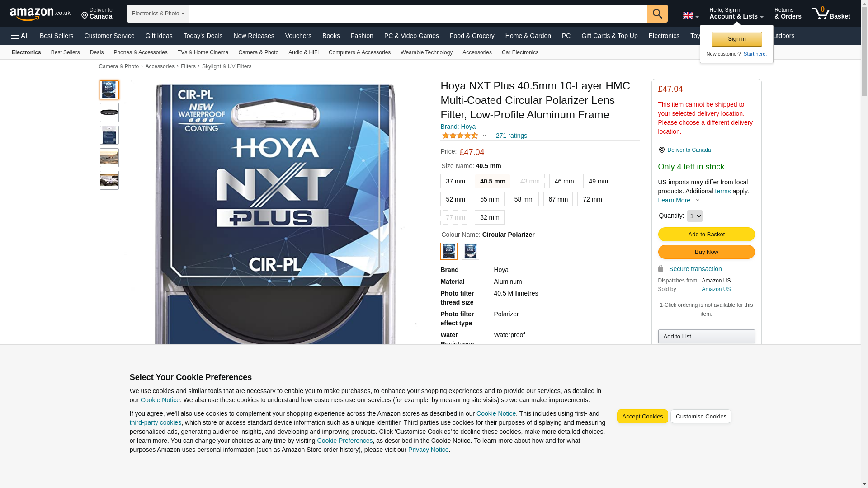Open the Electronics & Photo search category dropdown
This screenshot has width=868, height=488.
pos(158,14)
